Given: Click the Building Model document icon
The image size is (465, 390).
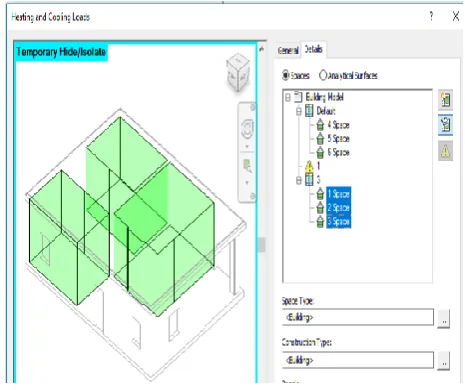Looking at the screenshot, I should coord(298,97).
